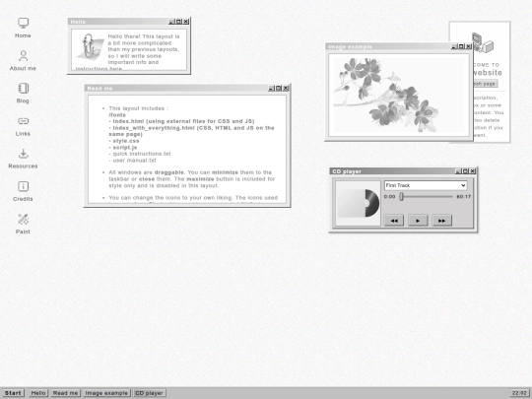Click the '/fonts' line in Read me
532x399 pixels.
(x=117, y=115)
